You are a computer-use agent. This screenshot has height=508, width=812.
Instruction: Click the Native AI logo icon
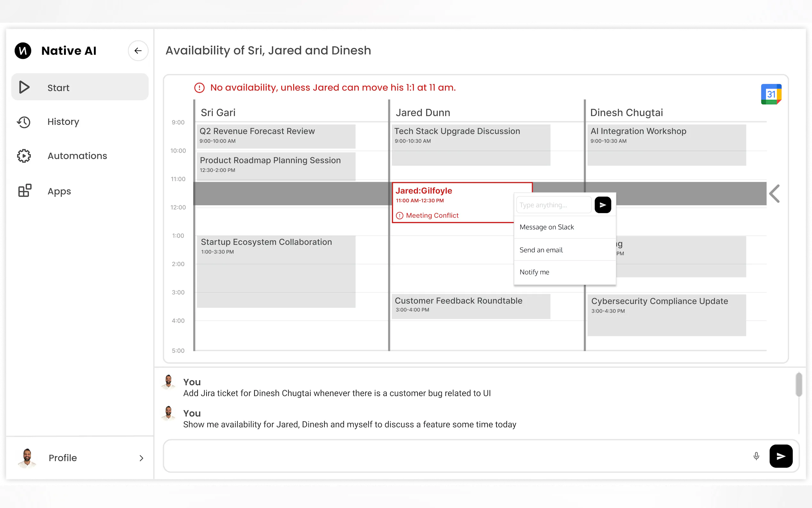(23, 51)
